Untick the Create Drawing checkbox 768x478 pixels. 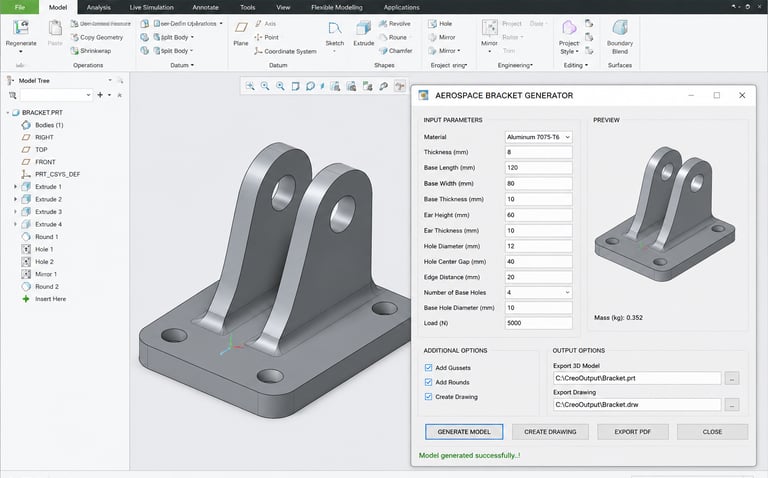[429, 397]
